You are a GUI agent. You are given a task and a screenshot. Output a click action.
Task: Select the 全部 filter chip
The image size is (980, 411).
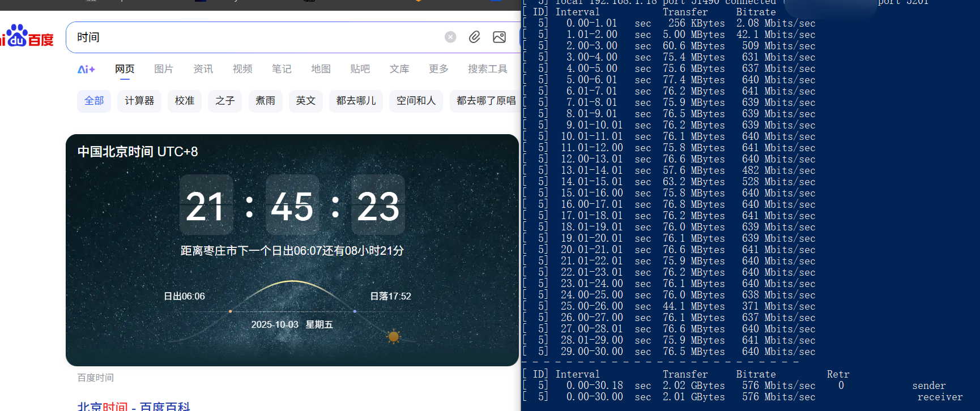[94, 101]
